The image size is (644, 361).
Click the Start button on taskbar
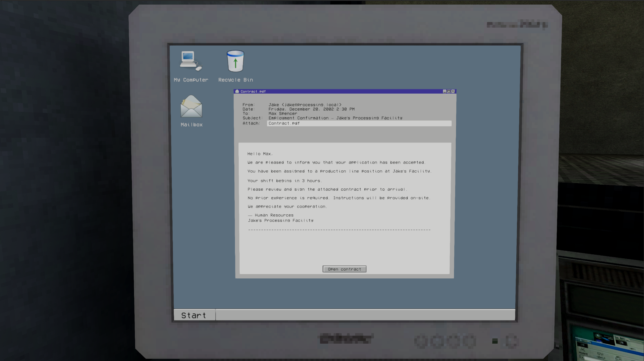[194, 315]
